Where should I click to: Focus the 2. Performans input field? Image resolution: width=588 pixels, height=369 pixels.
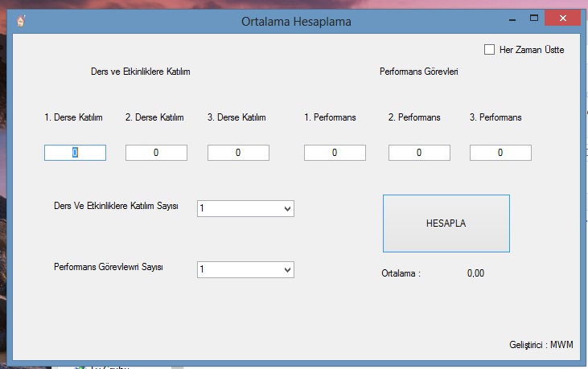pos(419,153)
